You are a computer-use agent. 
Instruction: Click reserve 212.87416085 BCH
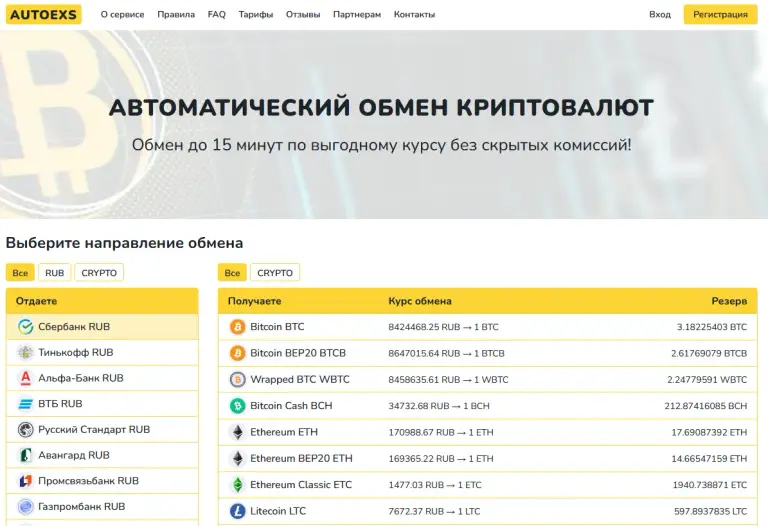point(706,406)
